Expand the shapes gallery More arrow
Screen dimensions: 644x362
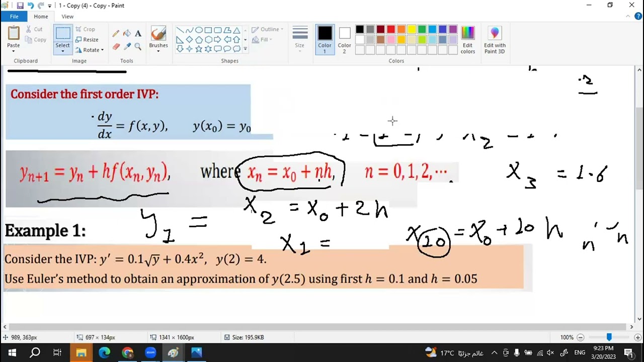click(x=245, y=49)
